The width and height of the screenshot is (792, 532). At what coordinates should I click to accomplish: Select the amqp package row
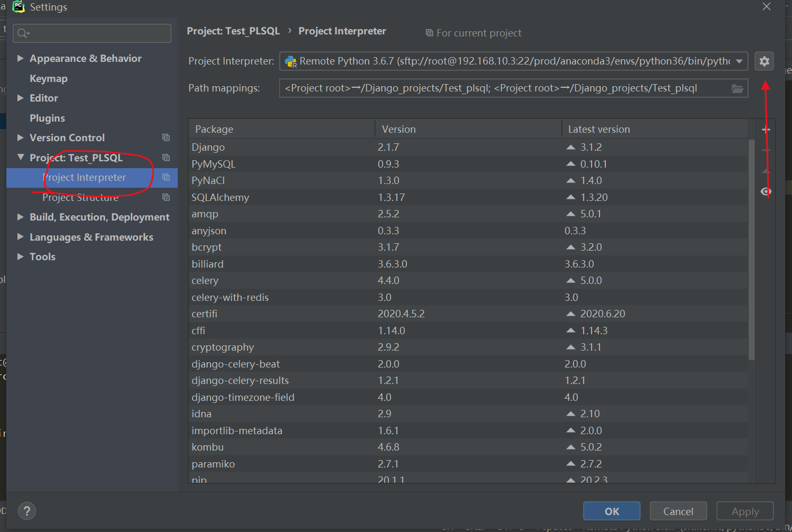pos(468,214)
